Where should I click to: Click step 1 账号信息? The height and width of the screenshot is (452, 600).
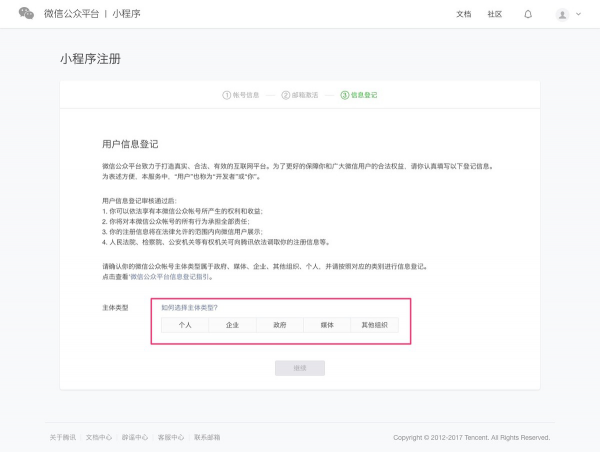coord(241,95)
